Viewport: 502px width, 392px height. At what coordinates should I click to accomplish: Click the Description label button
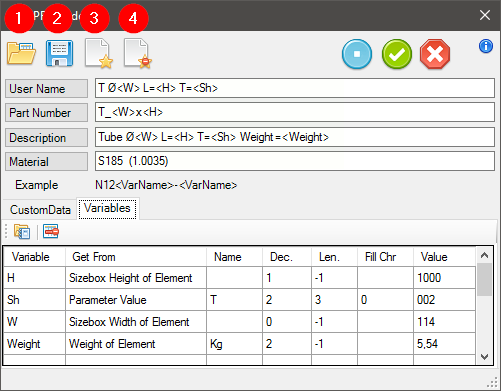click(46, 137)
